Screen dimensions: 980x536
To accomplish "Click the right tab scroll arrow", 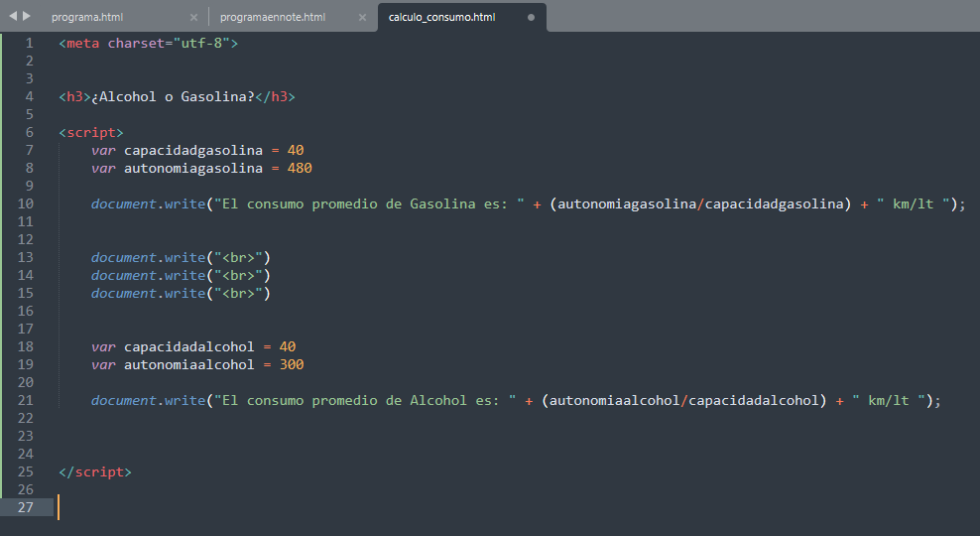I will pos(27,16).
